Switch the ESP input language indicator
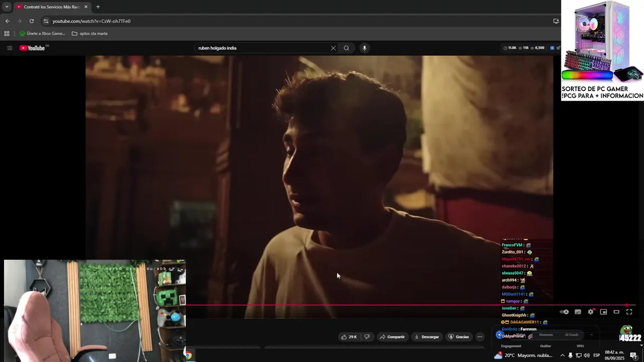Screen dimensions: 644x362 pyautogui.click(x=597, y=355)
